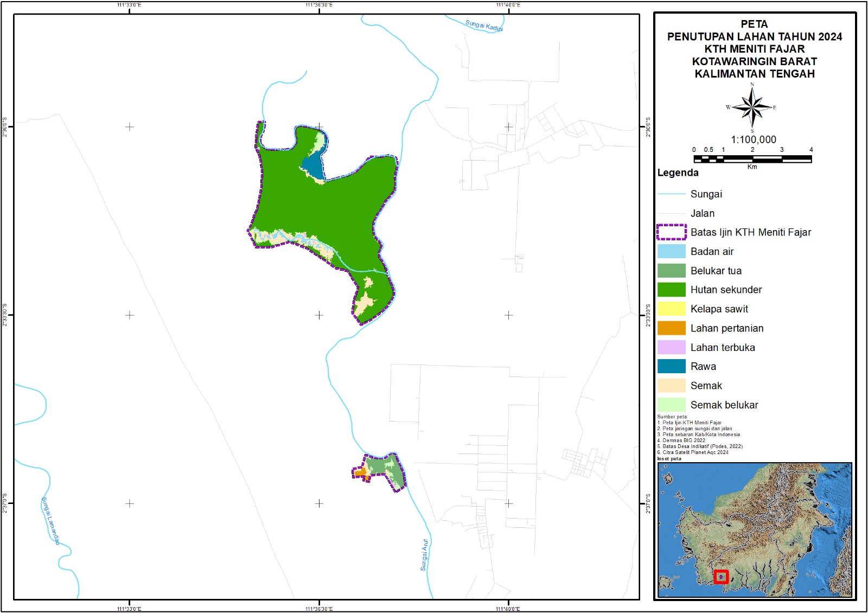Click the Legenda heading

tap(678, 173)
